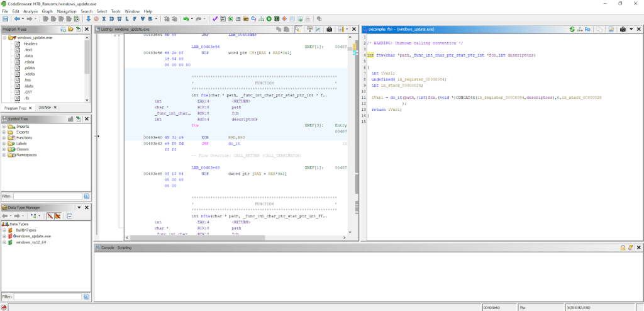Click the Save program icon in toolbar
Viewport: 644px width, 311px height.
pos(5,19)
